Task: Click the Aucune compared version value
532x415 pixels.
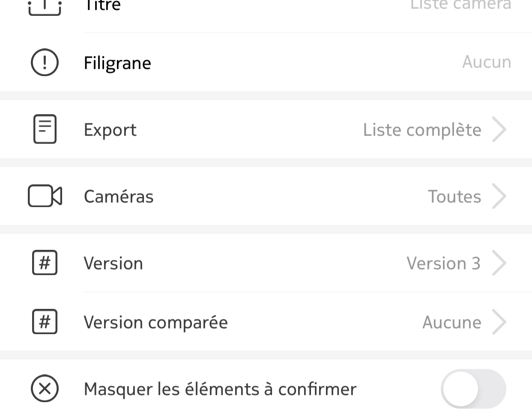Action: tap(452, 323)
